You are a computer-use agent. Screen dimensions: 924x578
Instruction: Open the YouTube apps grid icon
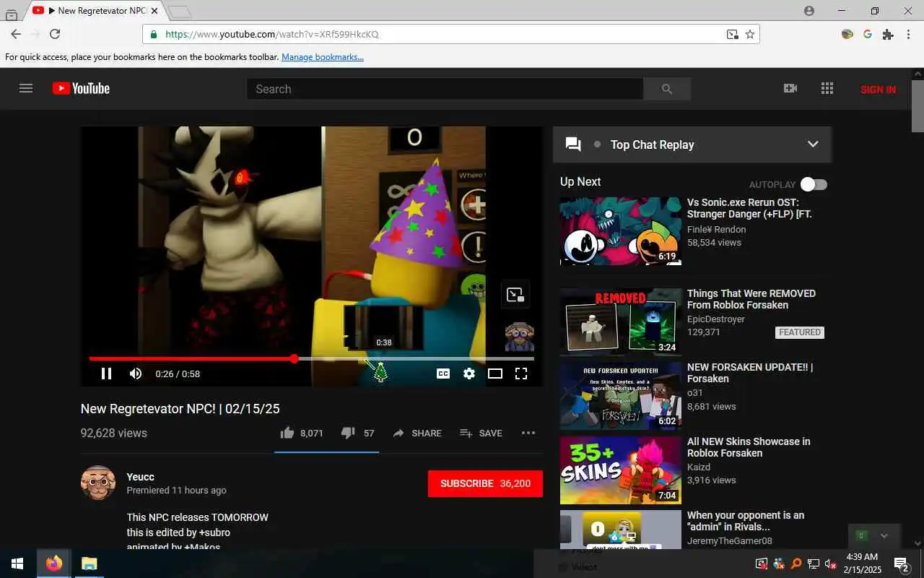tap(827, 88)
